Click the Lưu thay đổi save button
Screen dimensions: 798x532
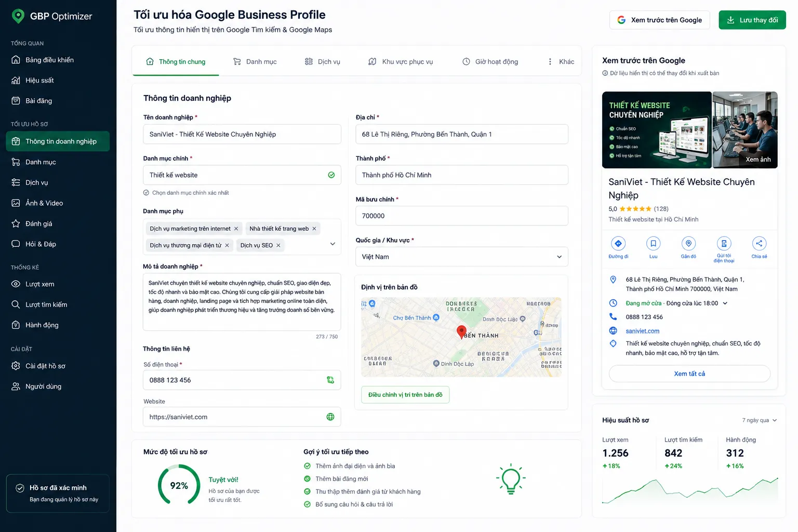coord(752,20)
